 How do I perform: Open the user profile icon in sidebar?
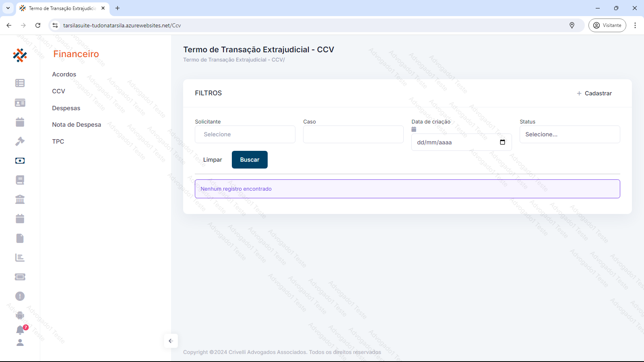(20, 343)
